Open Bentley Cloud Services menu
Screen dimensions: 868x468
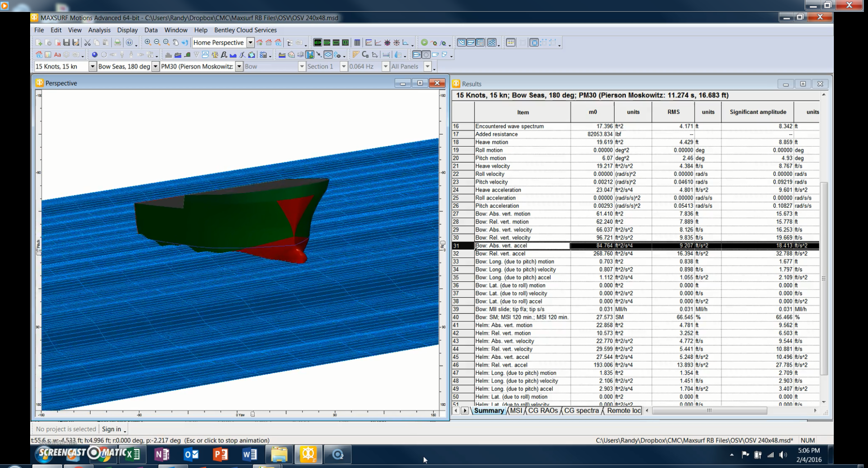tap(245, 30)
